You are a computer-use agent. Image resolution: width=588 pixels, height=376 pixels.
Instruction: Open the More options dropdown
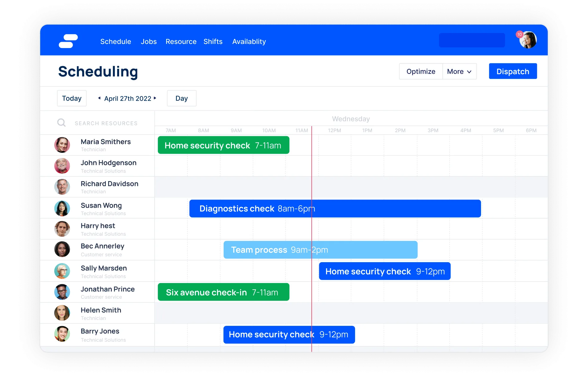pyautogui.click(x=459, y=71)
